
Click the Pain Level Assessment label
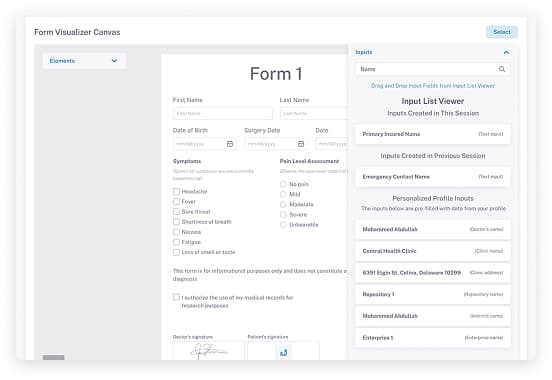coord(309,161)
